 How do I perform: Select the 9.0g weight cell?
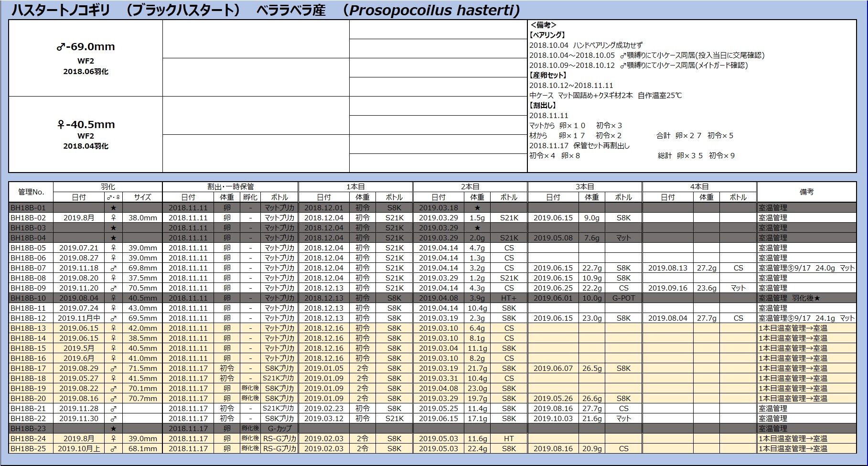[x=592, y=217]
